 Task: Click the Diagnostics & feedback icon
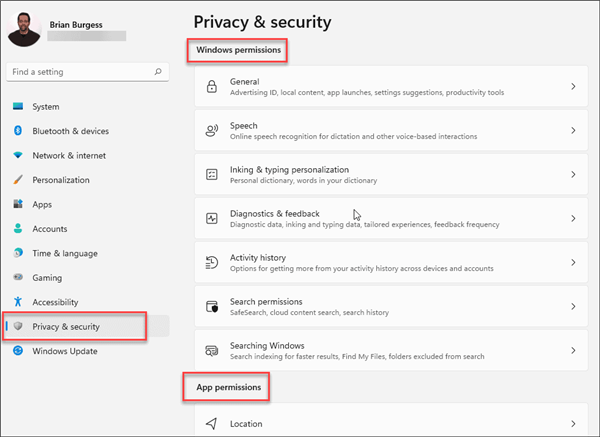[211, 218]
